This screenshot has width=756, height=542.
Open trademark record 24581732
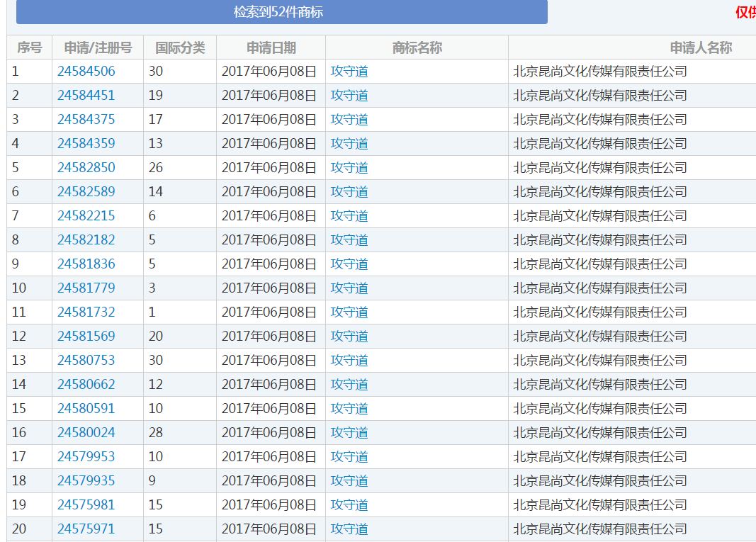pos(86,312)
